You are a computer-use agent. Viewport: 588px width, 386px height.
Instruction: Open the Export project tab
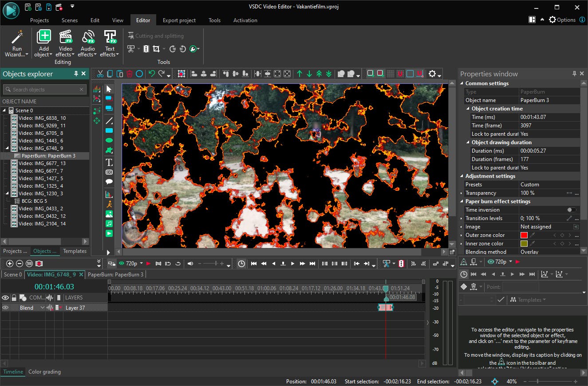[x=179, y=20]
